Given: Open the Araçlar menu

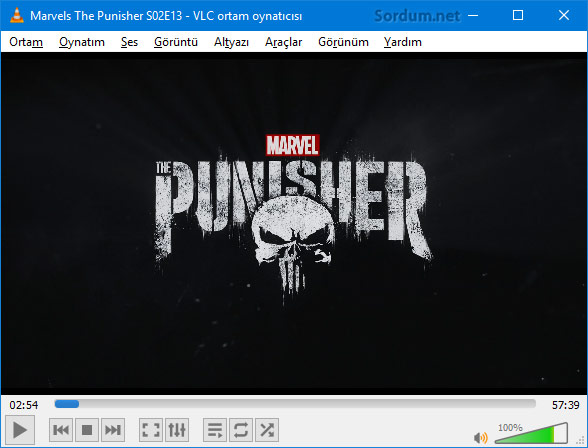Looking at the screenshot, I should (x=284, y=42).
